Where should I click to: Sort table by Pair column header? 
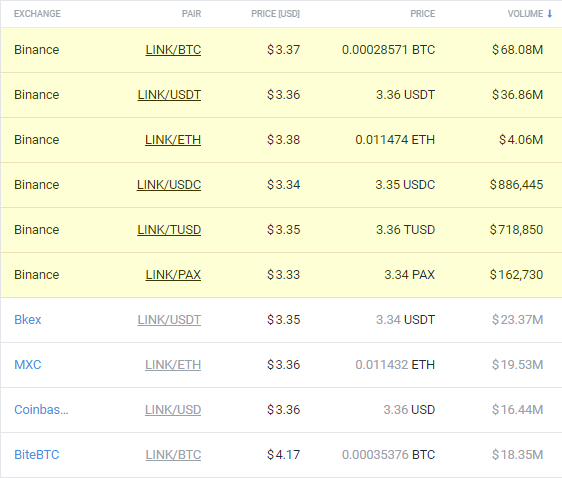[x=191, y=14]
